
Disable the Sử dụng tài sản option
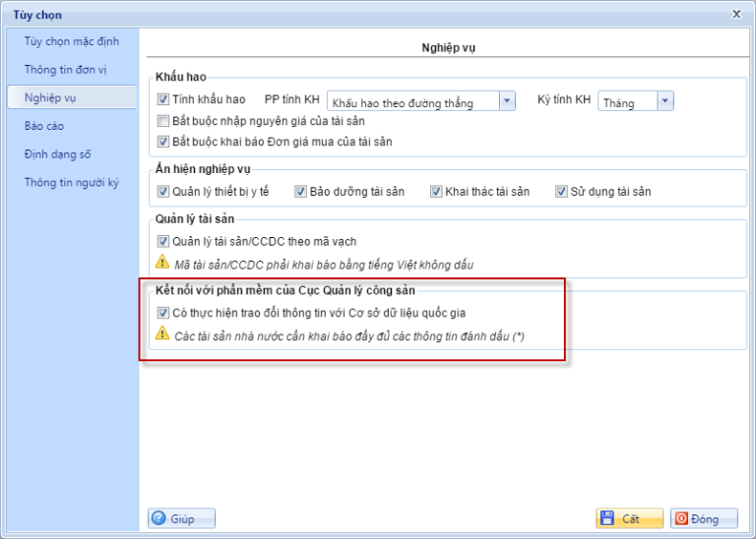(561, 192)
